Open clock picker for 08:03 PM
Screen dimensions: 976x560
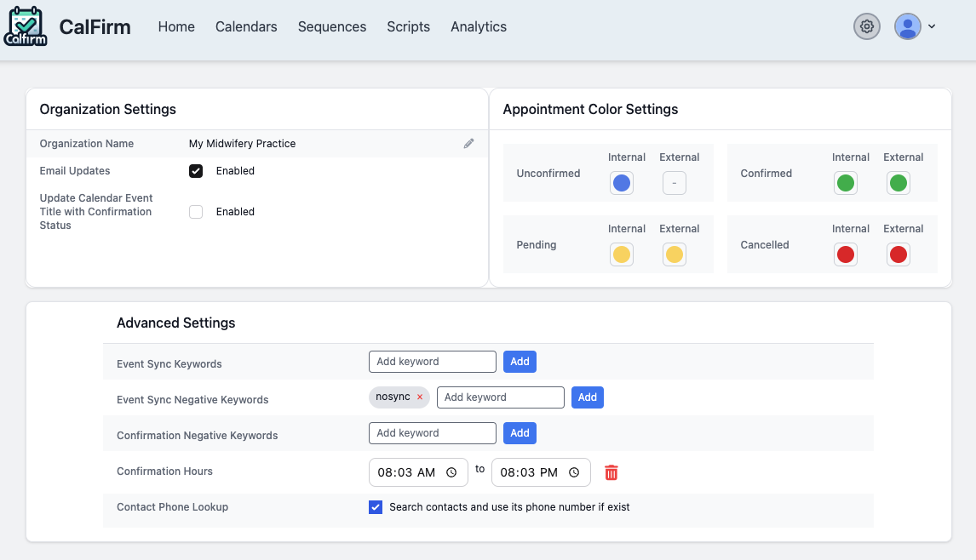tap(574, 473)
